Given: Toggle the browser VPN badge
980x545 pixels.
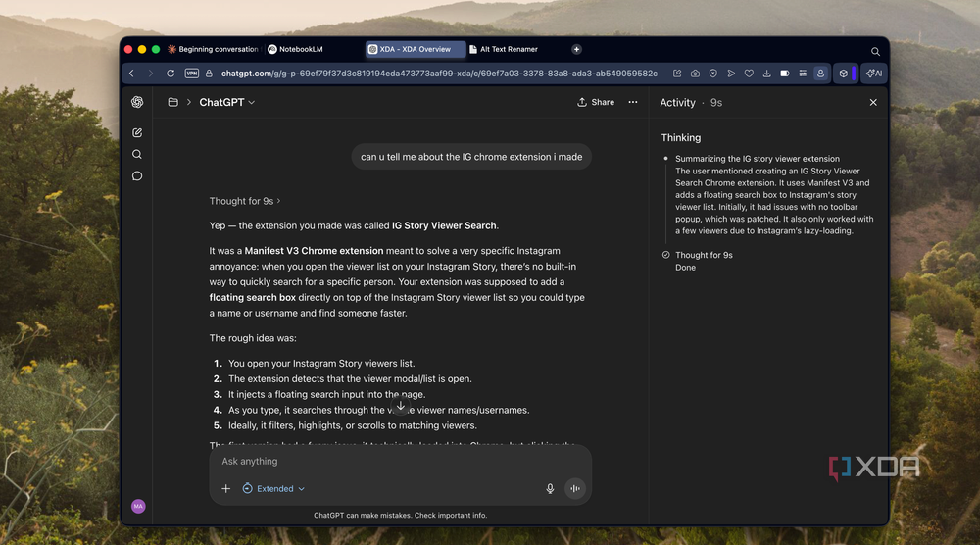Looking at the screenshot, I should tap(192, 74).
